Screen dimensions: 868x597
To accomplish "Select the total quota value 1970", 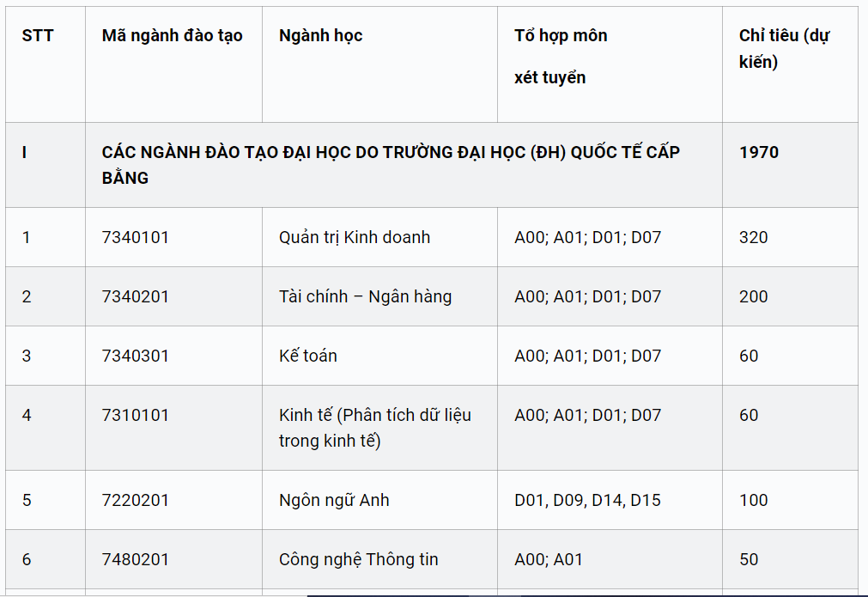I will click(759, 152).
